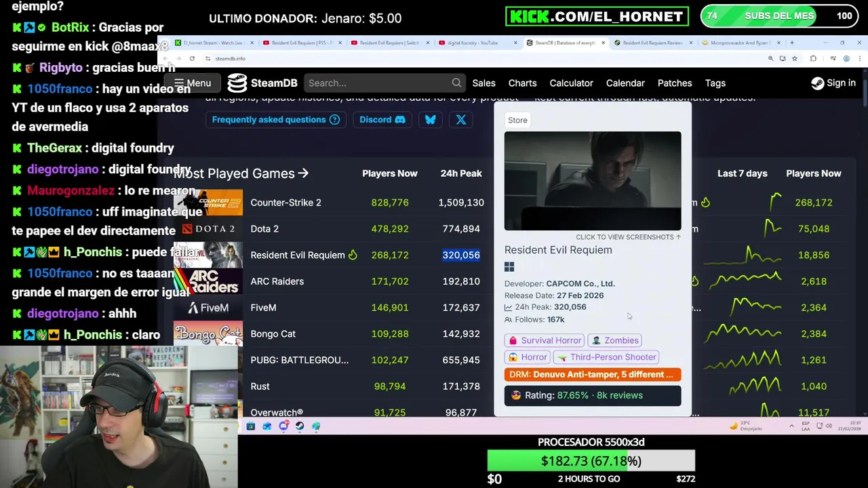Open the X social icon link
868x488 pixels.
460,119
